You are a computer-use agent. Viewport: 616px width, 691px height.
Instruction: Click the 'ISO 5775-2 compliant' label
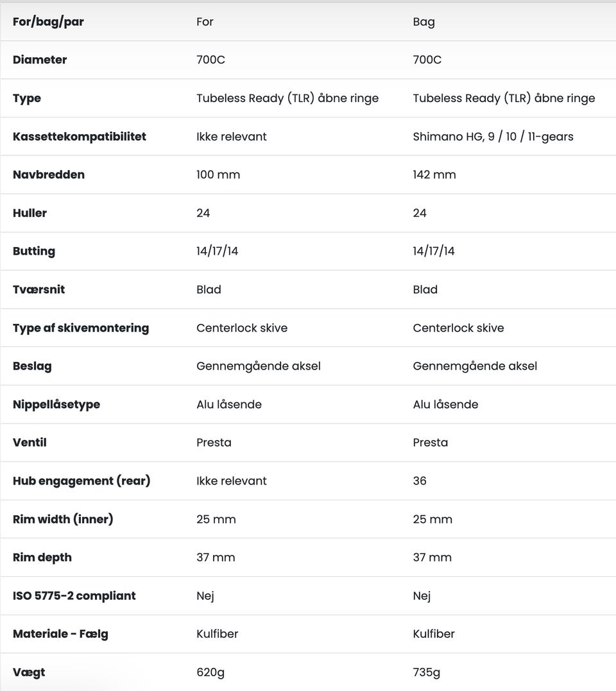click(74, 595)
